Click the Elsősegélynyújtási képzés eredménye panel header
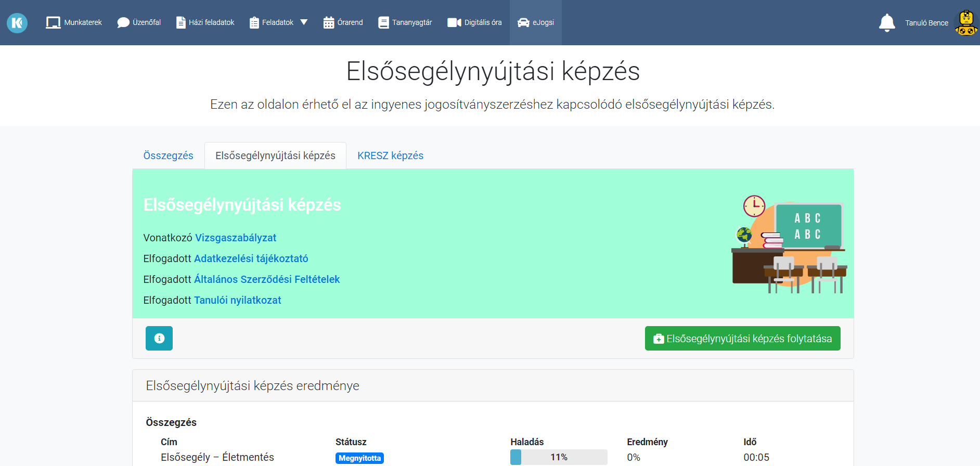This screenshot has height=466, width=980. click(493, 385)
